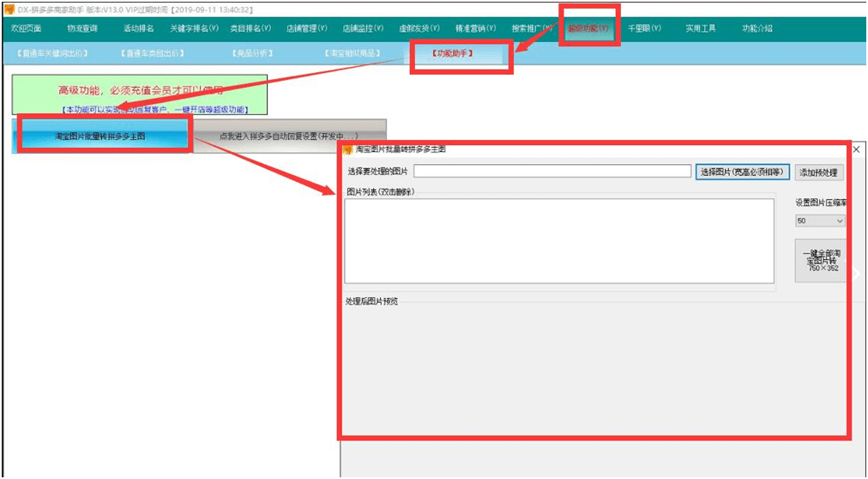This screenshot has width=868, height=479.
Task: Expand the 虚假发货(V) menu
Action: [419, 28]
